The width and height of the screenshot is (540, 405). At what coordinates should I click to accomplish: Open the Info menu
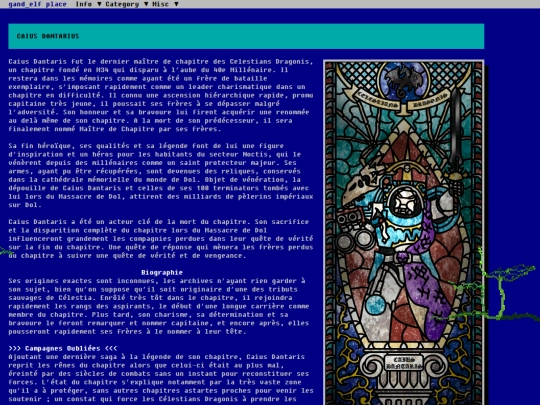point(84,4)
